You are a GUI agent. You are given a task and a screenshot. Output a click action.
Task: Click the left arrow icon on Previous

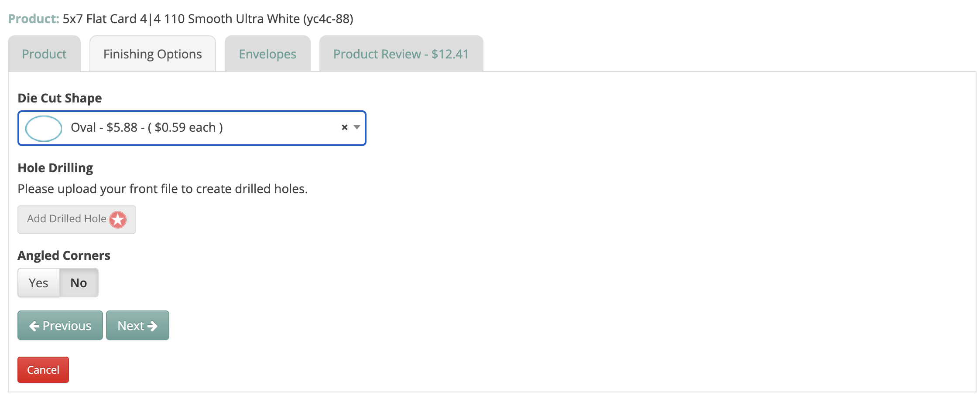[x=34, y=326]
